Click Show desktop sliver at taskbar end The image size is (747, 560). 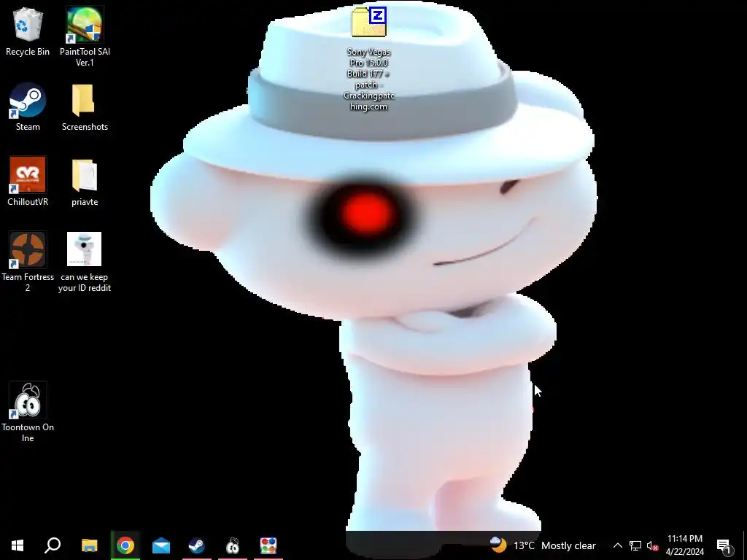745,545
